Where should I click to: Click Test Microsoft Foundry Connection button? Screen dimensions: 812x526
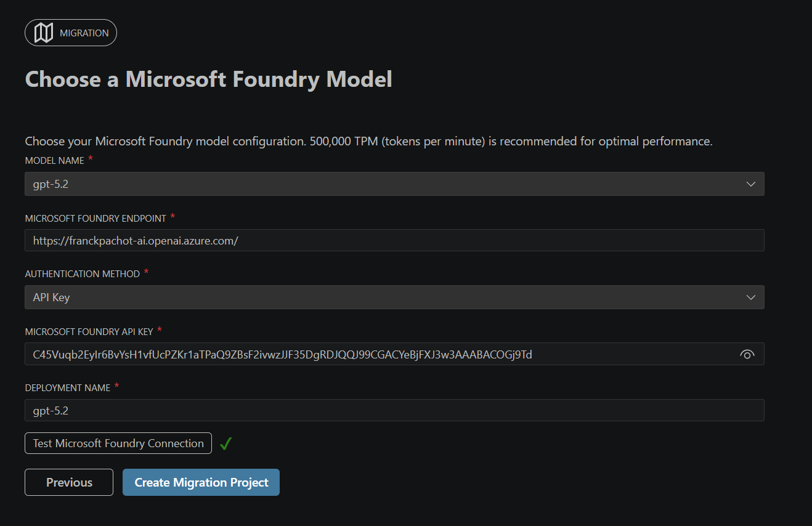click(x=118, y=443)
